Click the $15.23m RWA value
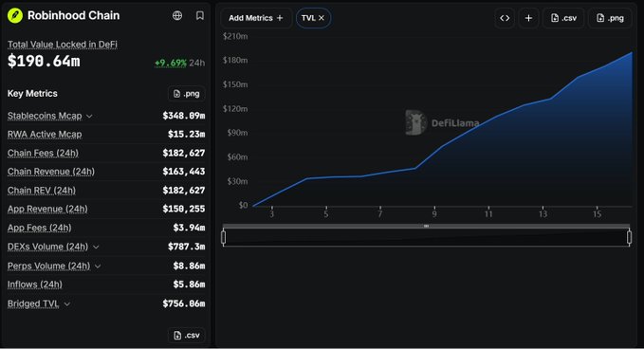Viewport: 644px width, 349px height. coord(187,135)
